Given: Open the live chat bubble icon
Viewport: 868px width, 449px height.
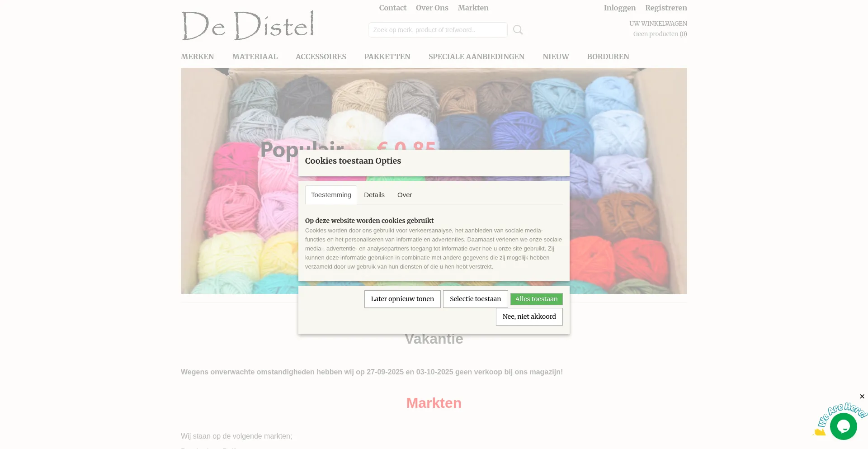Looking at the screenshot, I should click(843, 426).
